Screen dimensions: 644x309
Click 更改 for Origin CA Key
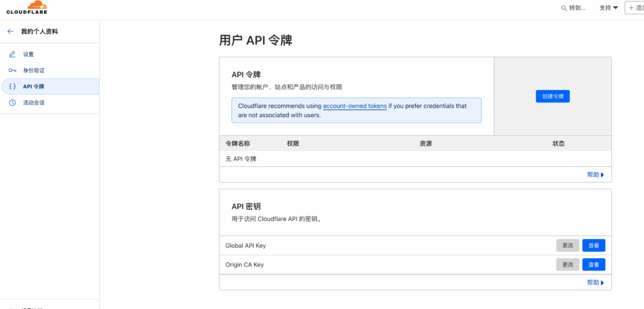568,264
